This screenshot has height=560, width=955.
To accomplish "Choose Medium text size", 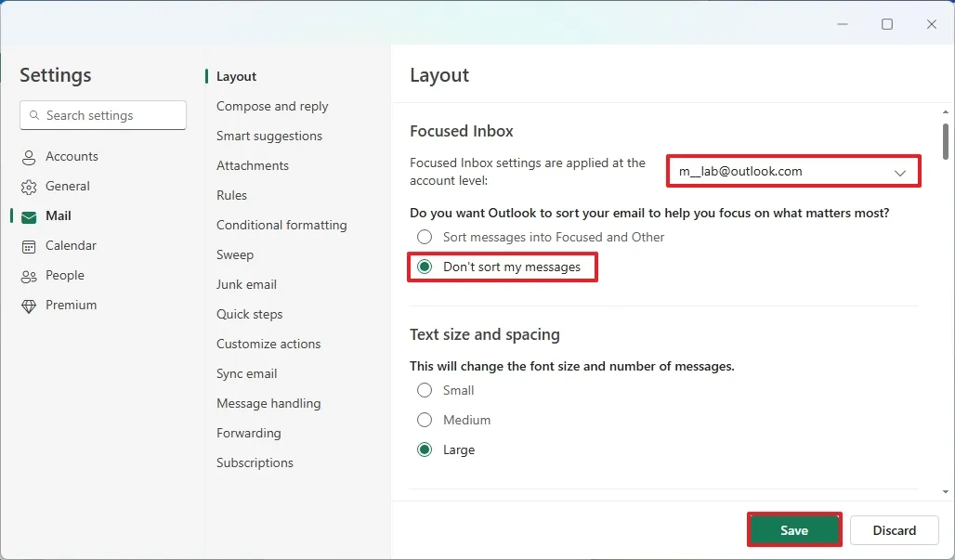I will click(425, 420).
